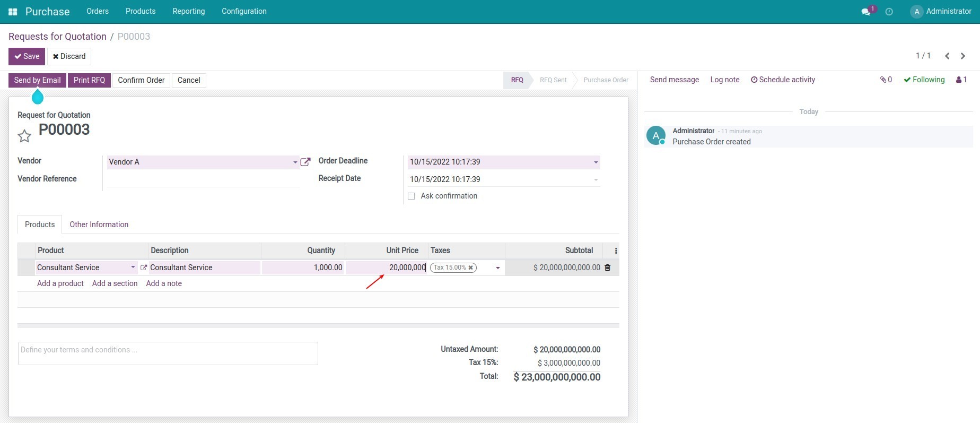Open Consultant Service product external link
980x423 pixels.
(x=143, y=267)
